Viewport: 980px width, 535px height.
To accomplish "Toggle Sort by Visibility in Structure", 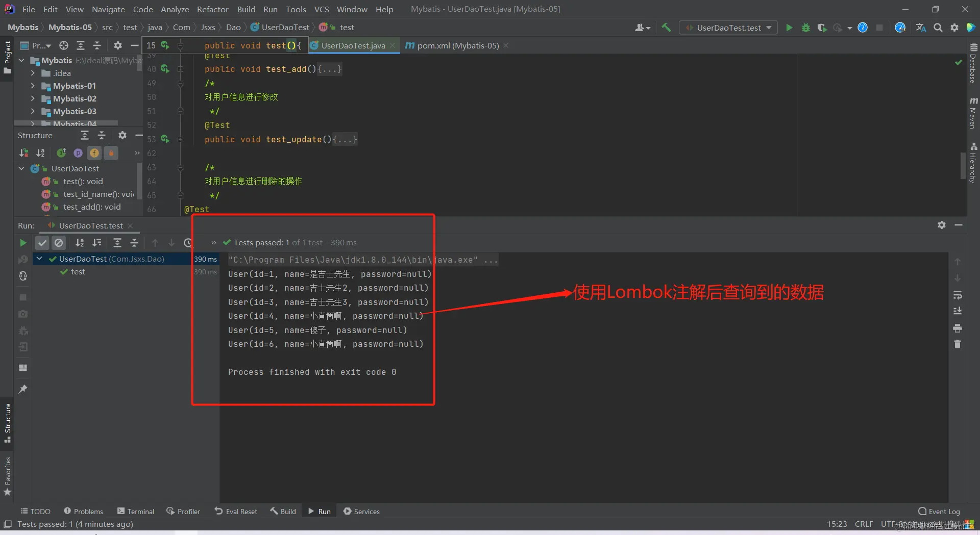I will point(23,153).
